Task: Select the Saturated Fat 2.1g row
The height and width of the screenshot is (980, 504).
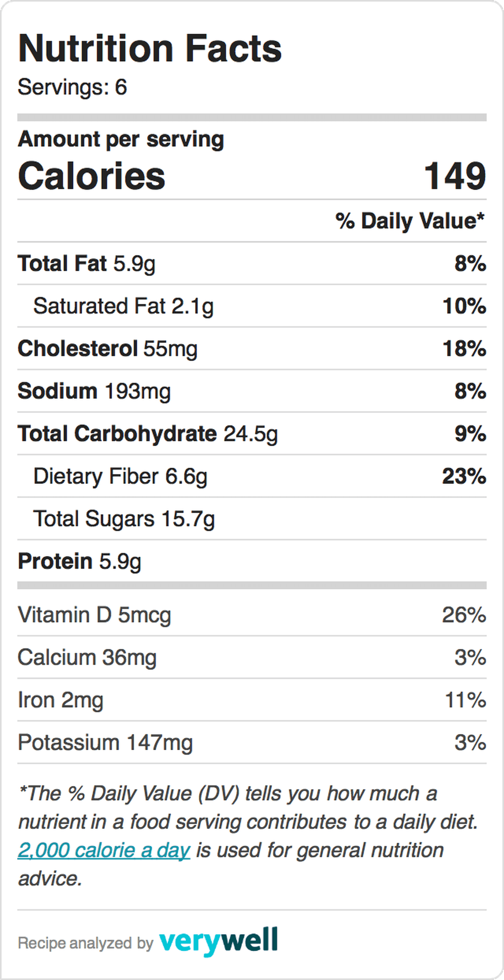Action: 252,306
